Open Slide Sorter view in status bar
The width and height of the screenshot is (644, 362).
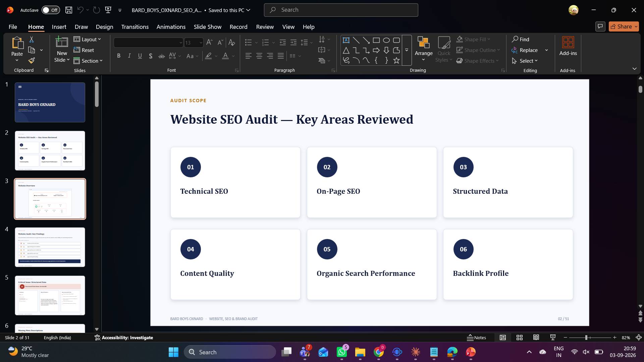[519, 338]
